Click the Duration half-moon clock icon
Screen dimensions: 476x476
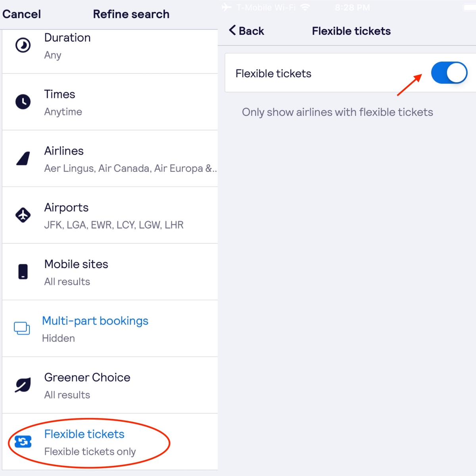23,45
